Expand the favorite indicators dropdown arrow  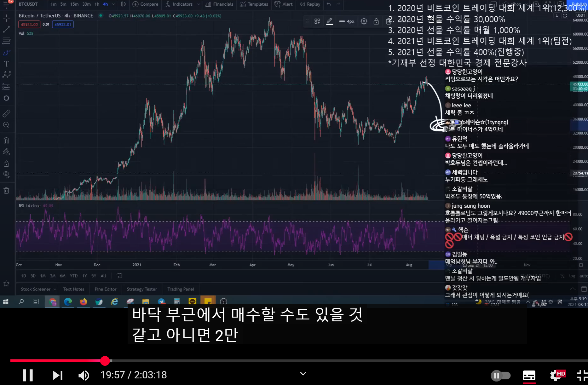[199, 4]
